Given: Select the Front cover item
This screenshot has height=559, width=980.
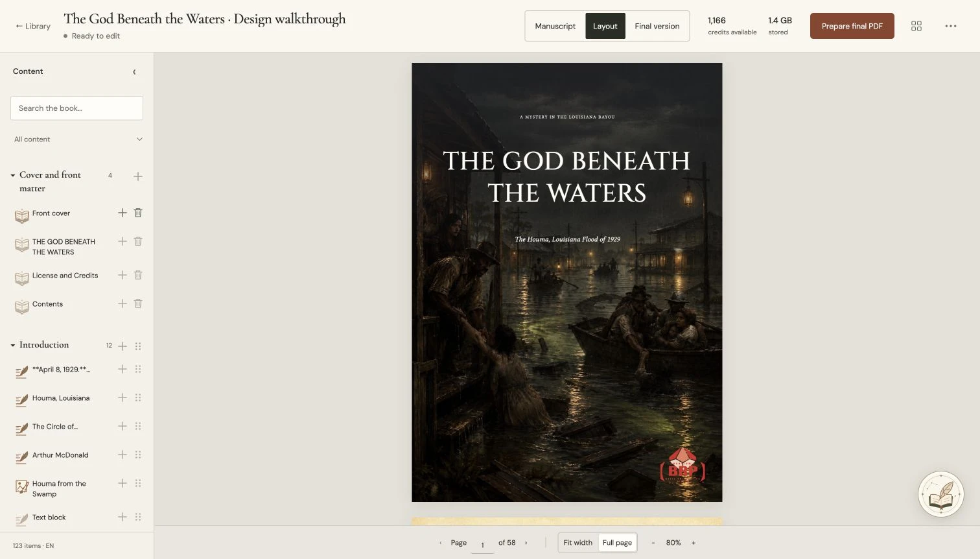Looking at the screenshot, I should [51, 213].
